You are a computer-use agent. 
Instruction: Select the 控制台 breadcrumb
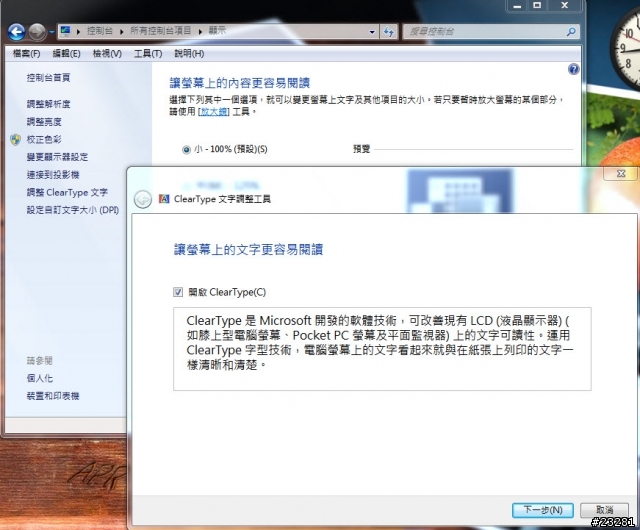pos(100,31)
